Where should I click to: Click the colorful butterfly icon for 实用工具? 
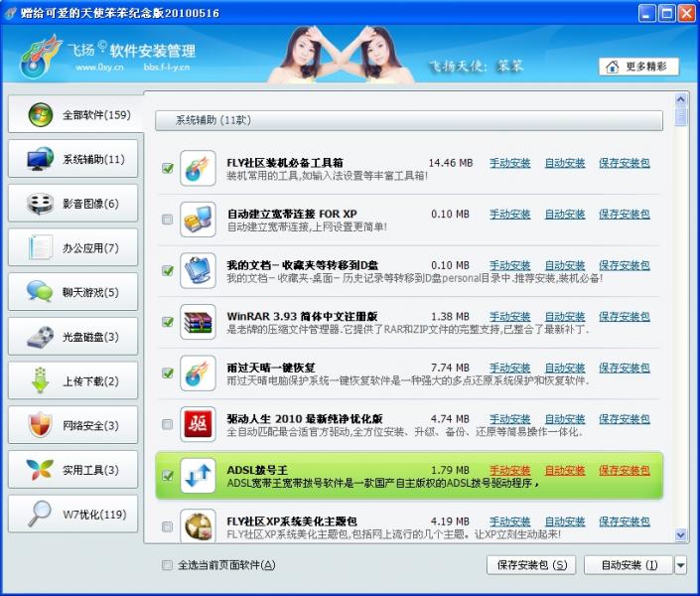40,469
